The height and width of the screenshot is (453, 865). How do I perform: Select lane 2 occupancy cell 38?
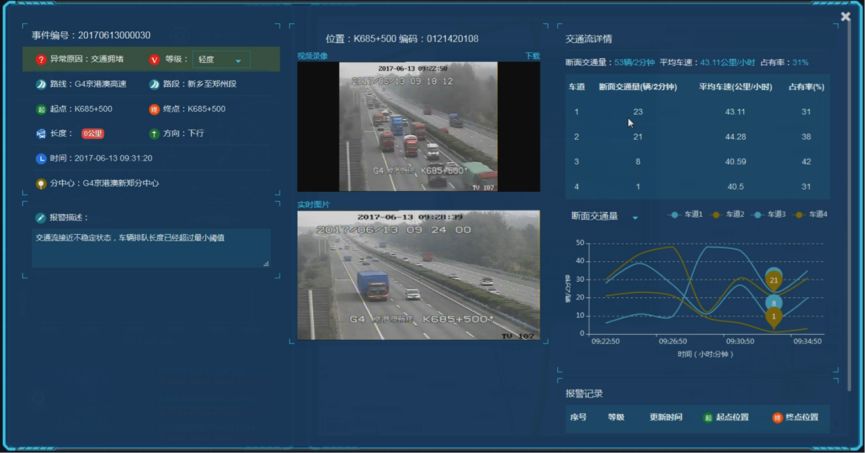806,137
